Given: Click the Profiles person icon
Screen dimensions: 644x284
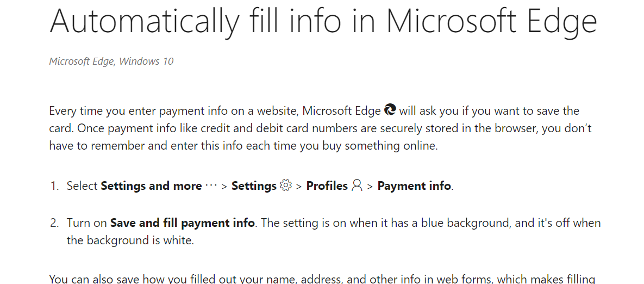Looking at the screenshot, I should point(357,186).
